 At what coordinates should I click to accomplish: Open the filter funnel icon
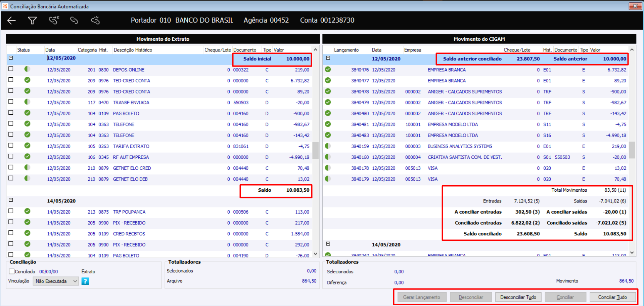point(32,21)
